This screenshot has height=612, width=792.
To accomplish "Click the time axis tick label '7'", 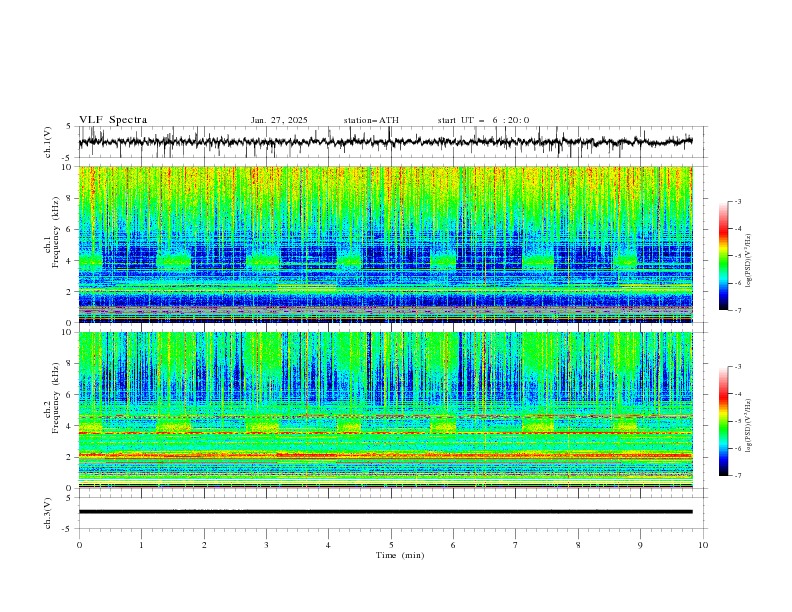I will [x=516, y=545].
